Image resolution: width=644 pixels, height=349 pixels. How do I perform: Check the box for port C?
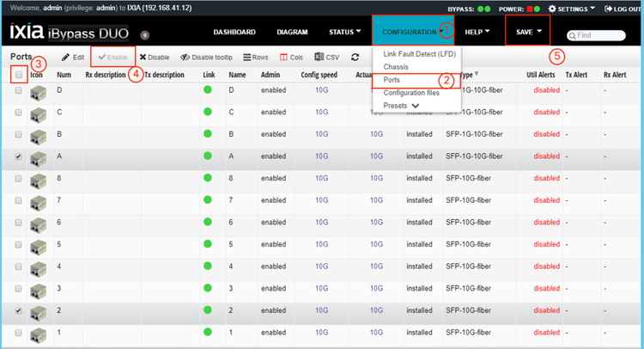click(x=18, y=113)
